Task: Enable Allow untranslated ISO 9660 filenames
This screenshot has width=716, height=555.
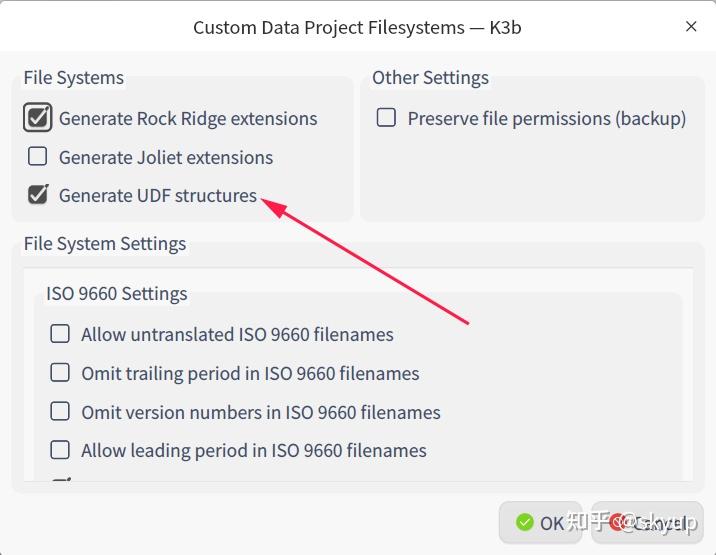Action: [x=60, y=334]
